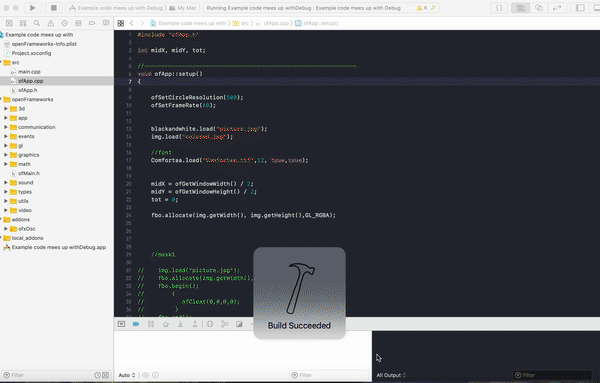The width and height of the screenshot is (600, 383).
Task: Expand the gl folder
Action: point(6,146)
